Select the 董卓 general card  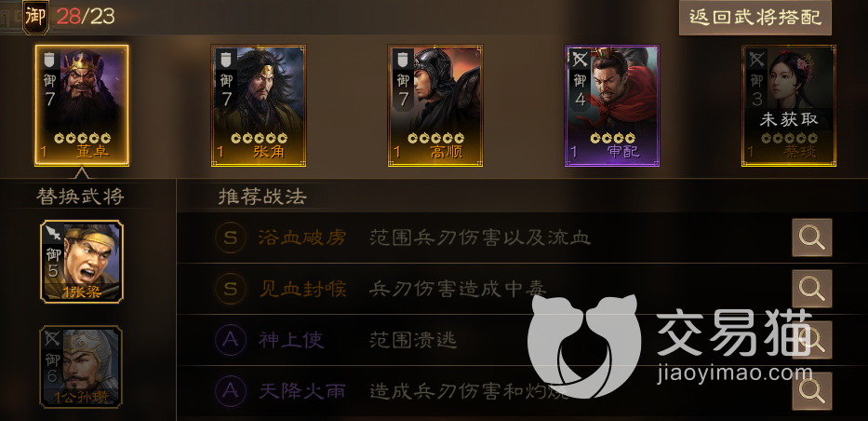(82, 105)
